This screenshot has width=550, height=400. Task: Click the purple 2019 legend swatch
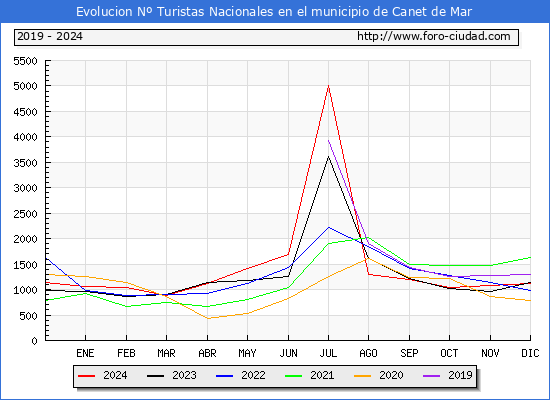(x=431, y=376)
